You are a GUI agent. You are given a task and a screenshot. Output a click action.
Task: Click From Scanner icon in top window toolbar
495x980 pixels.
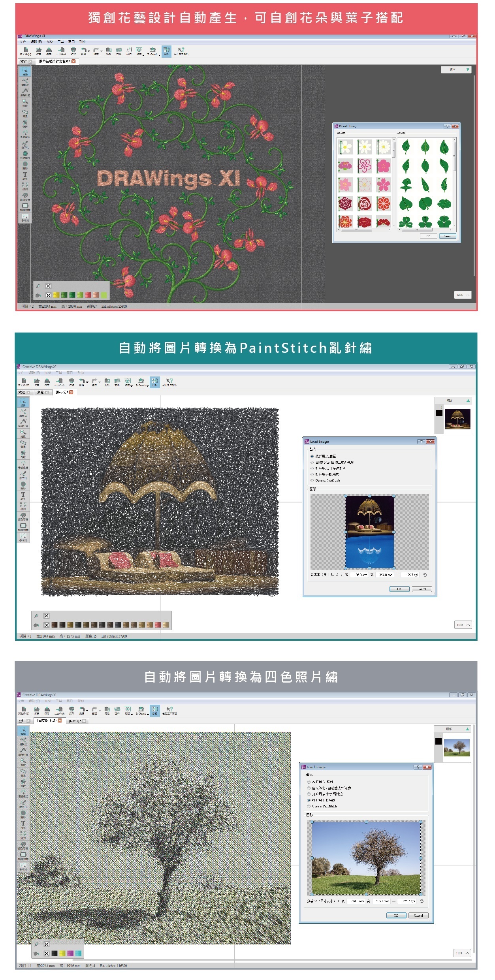(61, 51)
